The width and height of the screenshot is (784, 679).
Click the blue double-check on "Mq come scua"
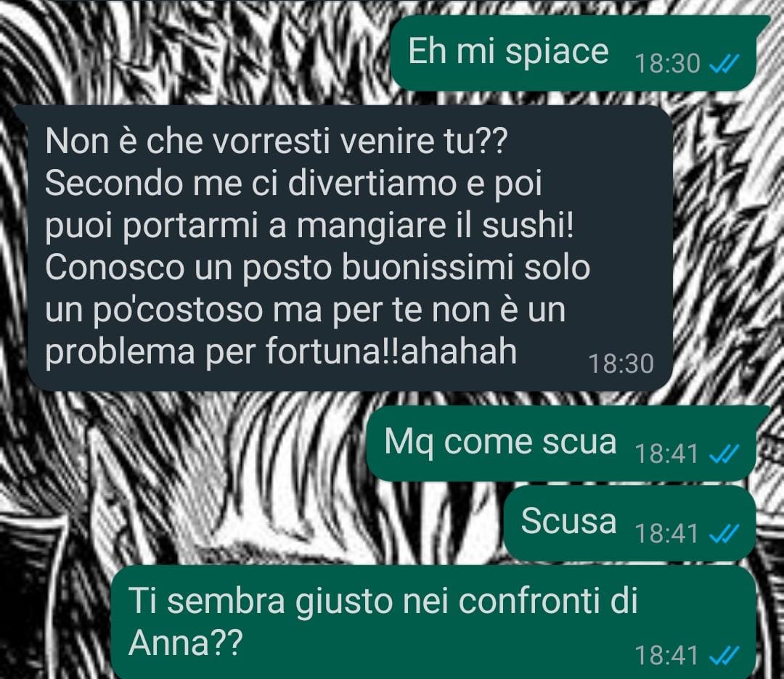pyautogui.click(x=724, y=454)
